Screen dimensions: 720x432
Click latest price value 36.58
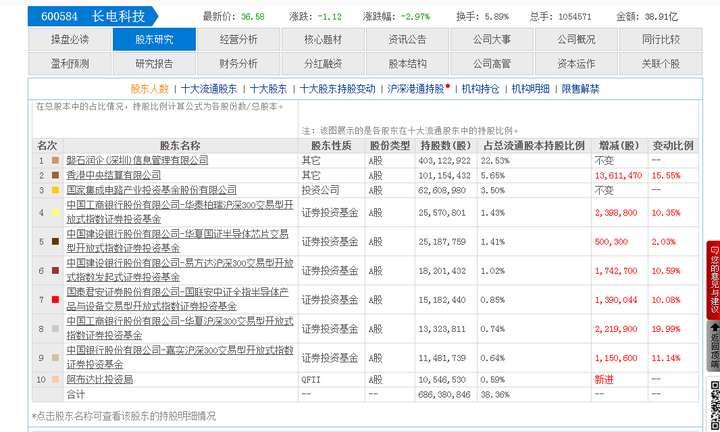(253, 17)
